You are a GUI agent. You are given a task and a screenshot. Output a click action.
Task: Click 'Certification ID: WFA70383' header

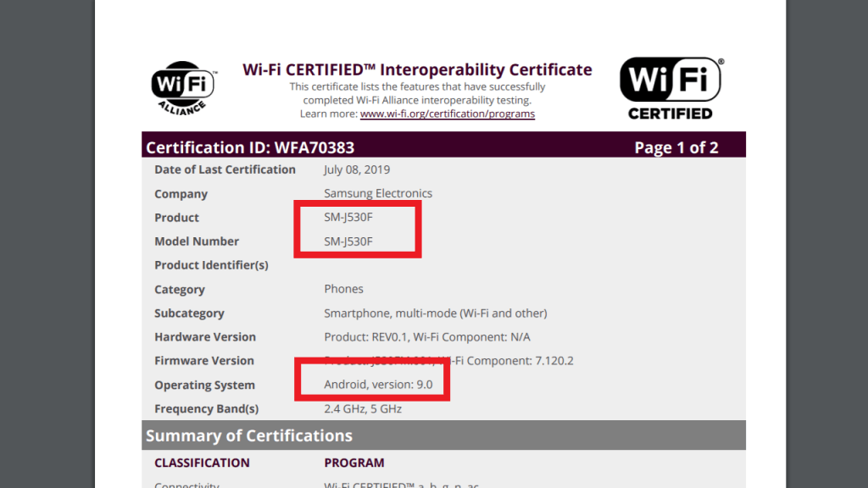(x=250, y=147)
